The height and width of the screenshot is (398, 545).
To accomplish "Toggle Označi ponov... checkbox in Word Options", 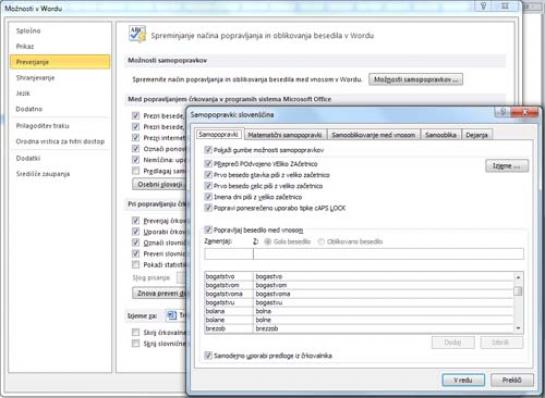I will pyautogui.click(x=136, y=149).
